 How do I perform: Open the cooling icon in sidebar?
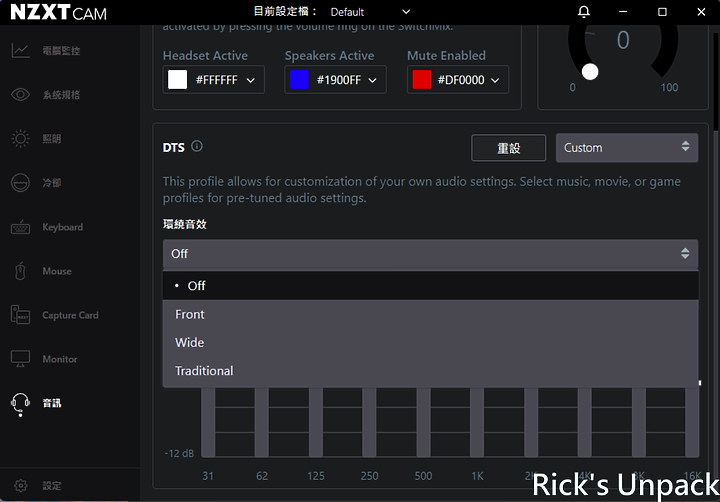(21, 183)
